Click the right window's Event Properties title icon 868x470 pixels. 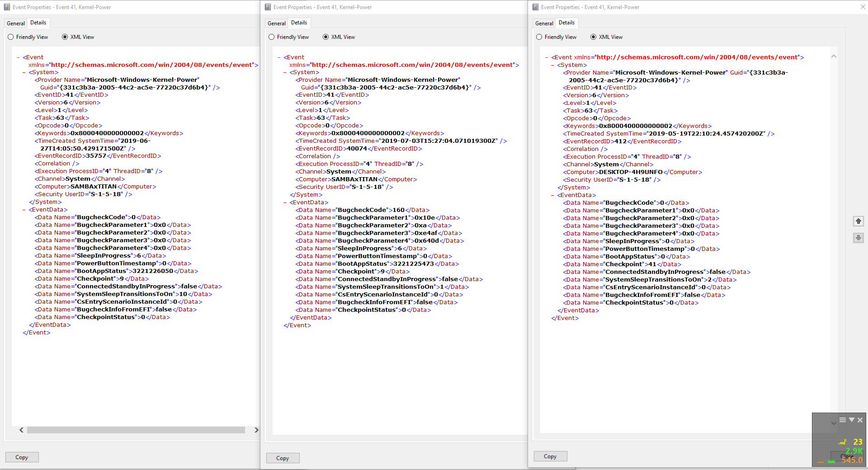[x=535, y=7]
